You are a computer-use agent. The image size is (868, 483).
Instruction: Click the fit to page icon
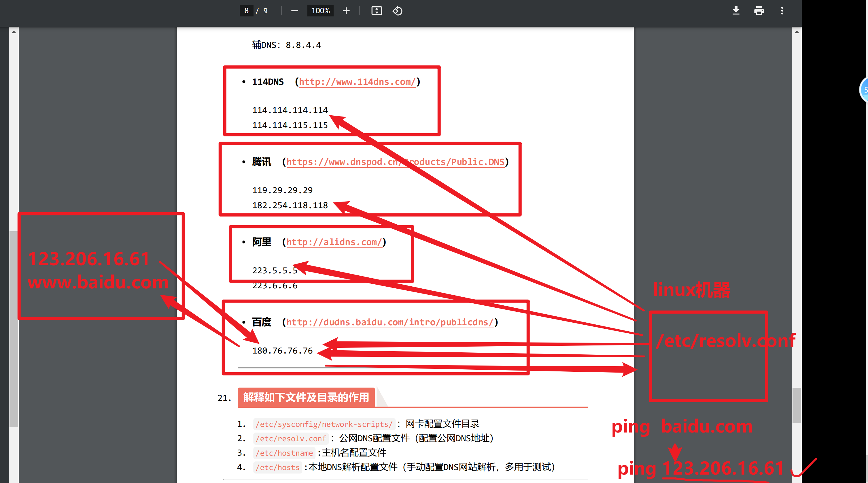click(376, 11)
